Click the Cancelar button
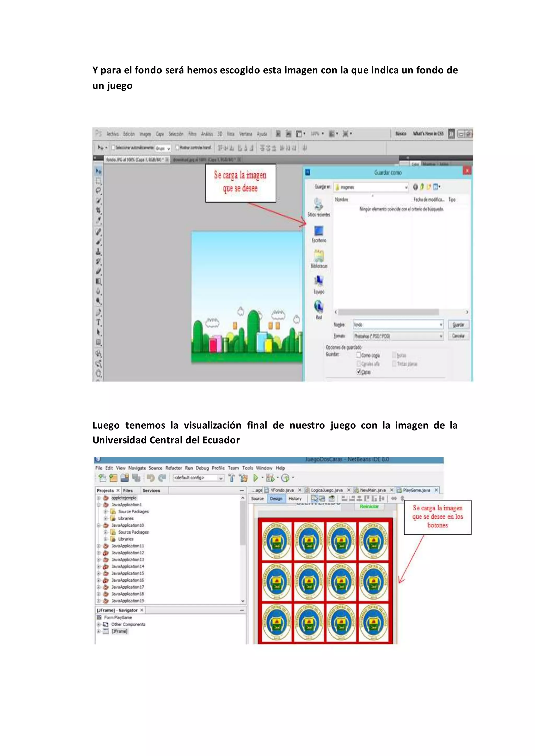The height and width of the screenshot is (756, 535). pyautogui.click(x=458, y=336)
